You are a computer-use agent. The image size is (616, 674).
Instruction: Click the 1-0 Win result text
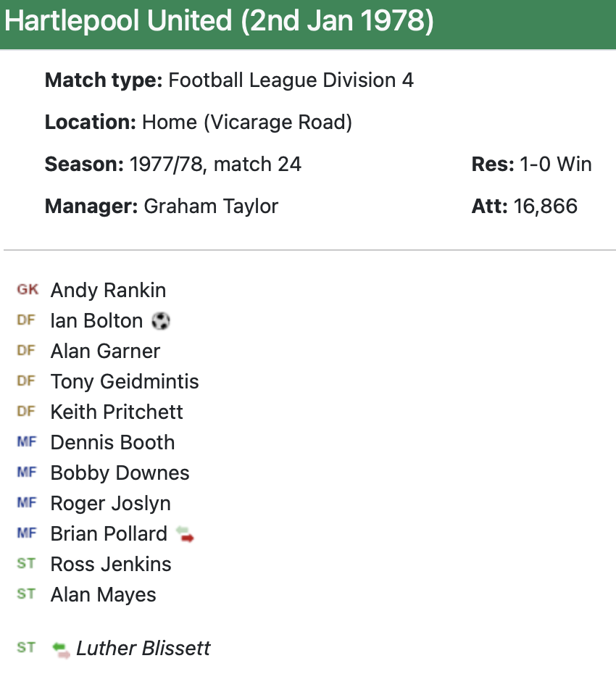[556, 165]
